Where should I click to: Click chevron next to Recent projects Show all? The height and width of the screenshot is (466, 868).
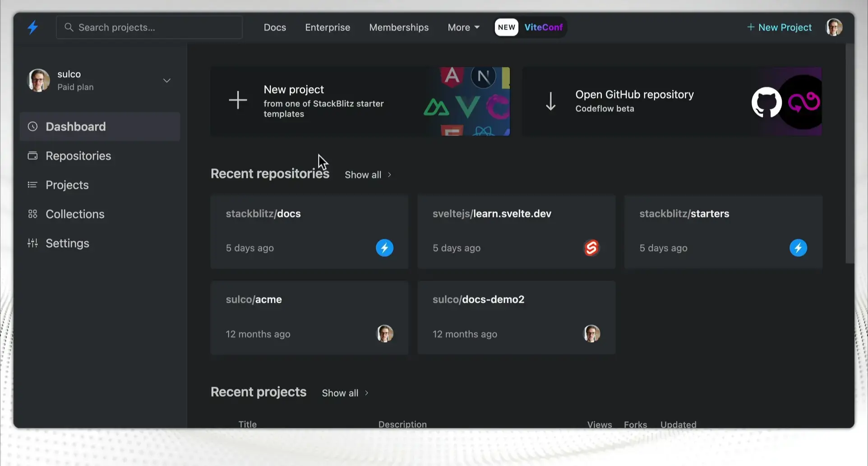point(366,393)
